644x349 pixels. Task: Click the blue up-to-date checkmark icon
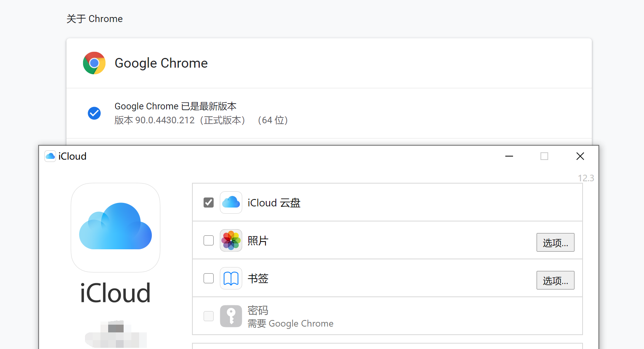tap(94, 113)
